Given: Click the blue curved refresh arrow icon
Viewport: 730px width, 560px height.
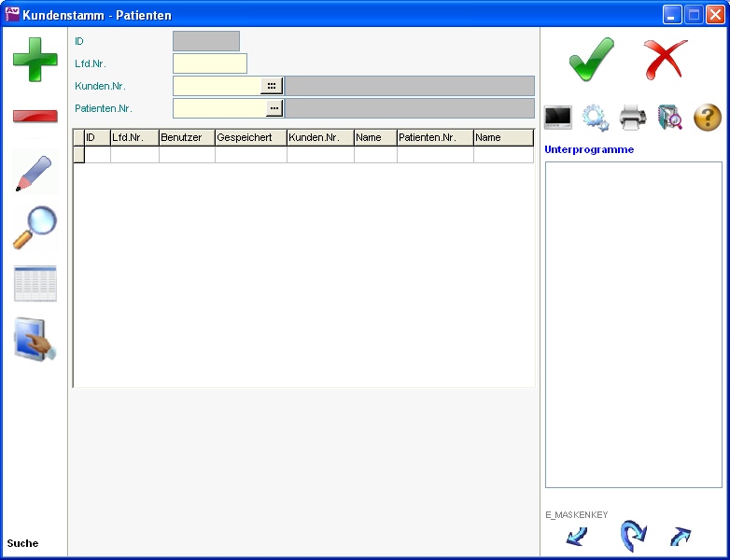Looking at the screenshot, I should click(633, 536).
